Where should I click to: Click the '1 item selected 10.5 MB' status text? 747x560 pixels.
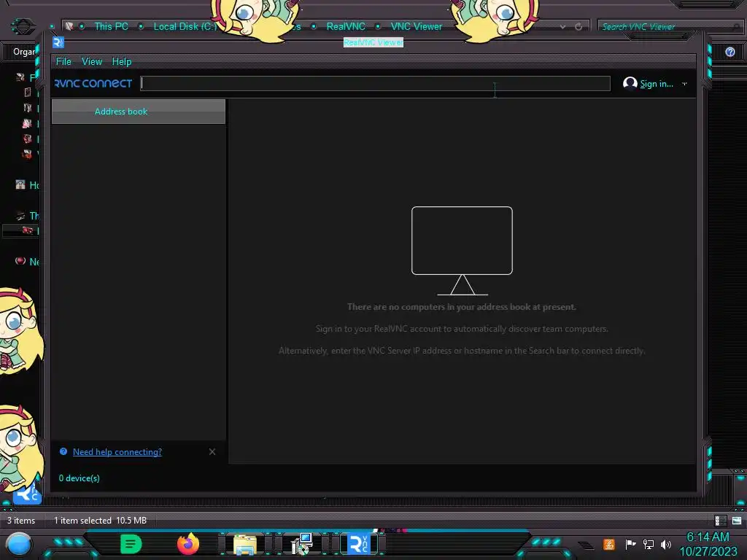[100, 521]
